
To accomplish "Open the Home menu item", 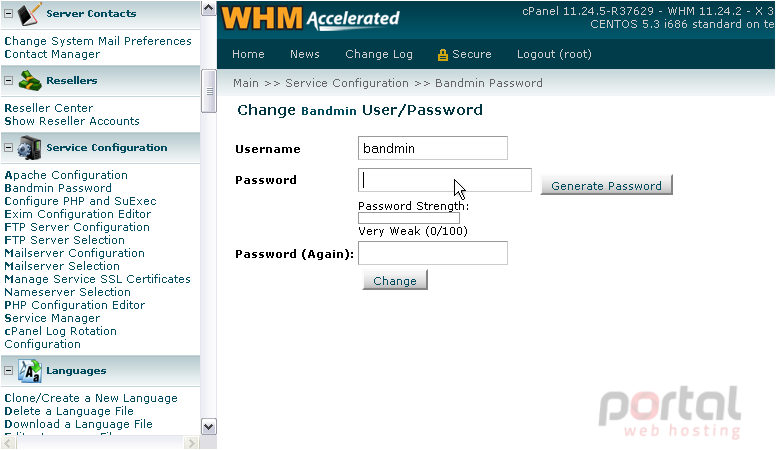I will (x=248, y=54).
